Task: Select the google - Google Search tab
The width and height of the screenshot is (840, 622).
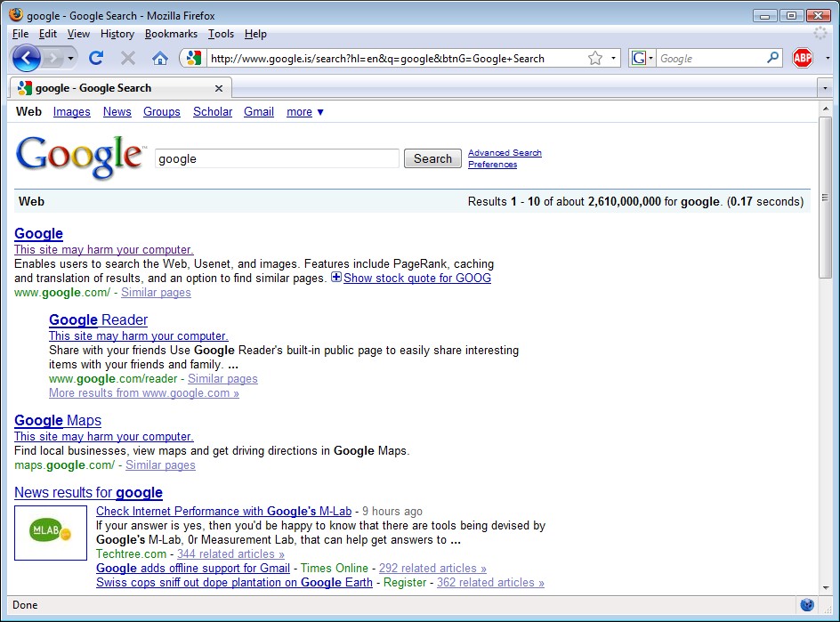Action: 120,88
